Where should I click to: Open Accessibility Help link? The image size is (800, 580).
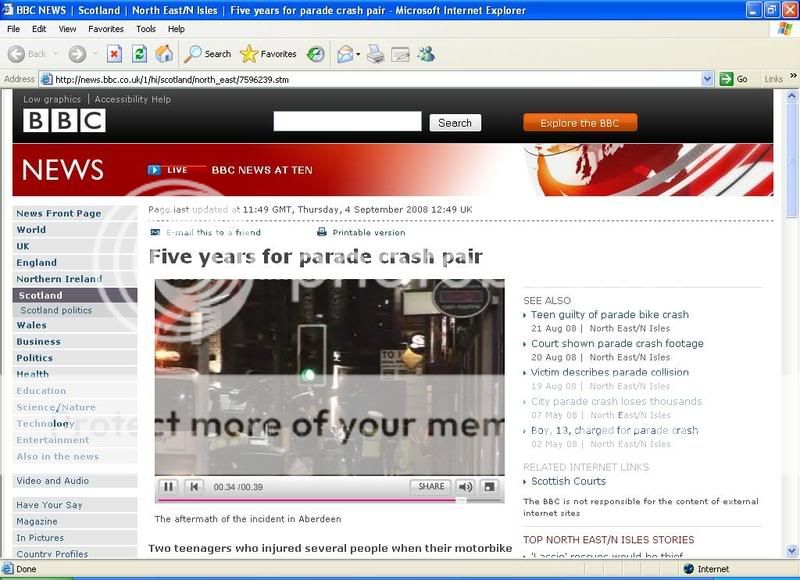point(133,99)
